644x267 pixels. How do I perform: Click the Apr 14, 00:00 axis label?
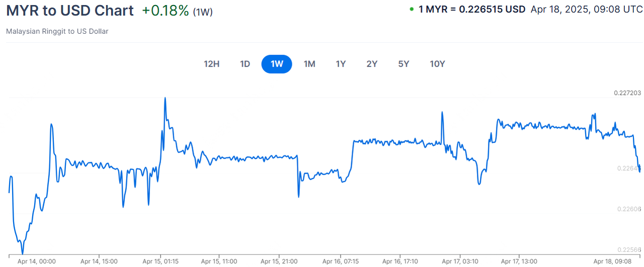36,261
